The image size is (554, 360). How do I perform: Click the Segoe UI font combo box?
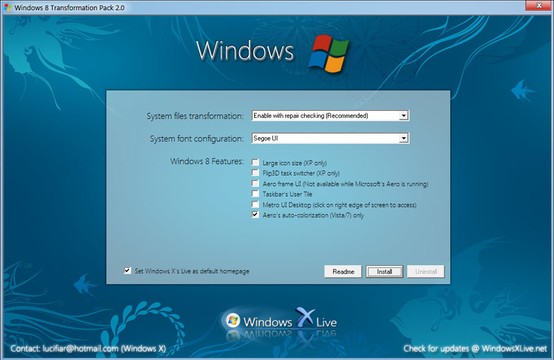330,138
